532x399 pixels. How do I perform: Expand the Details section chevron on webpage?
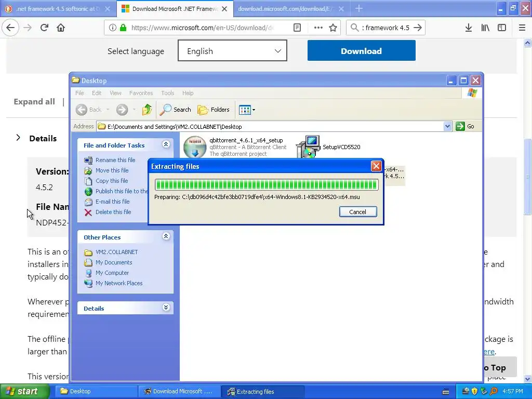click(18, 138)
